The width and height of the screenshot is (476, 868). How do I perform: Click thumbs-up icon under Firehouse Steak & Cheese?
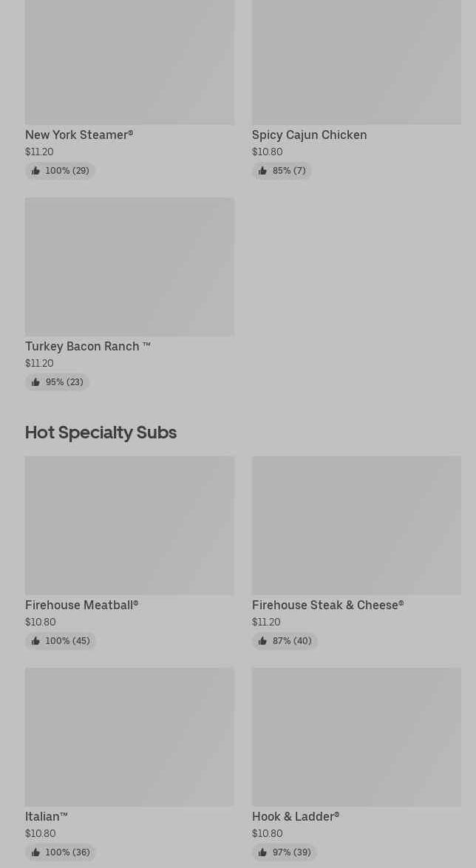[x=262, y=641]
